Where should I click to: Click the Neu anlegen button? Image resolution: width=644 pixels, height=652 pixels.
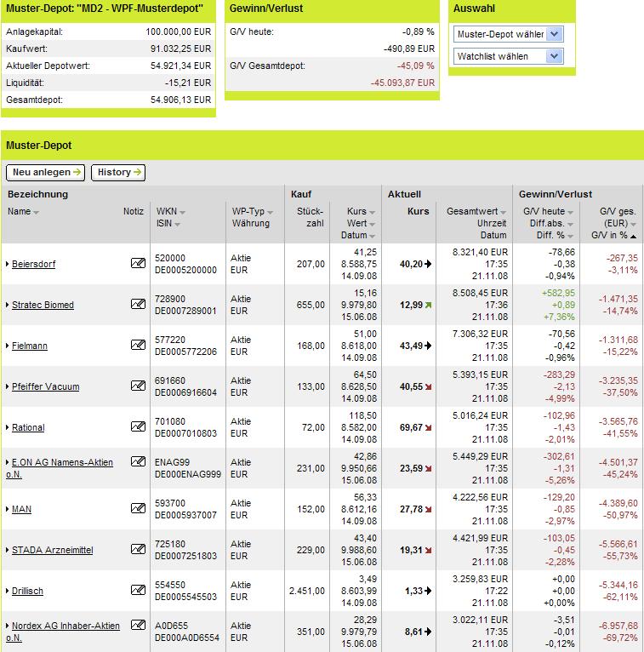45,172
